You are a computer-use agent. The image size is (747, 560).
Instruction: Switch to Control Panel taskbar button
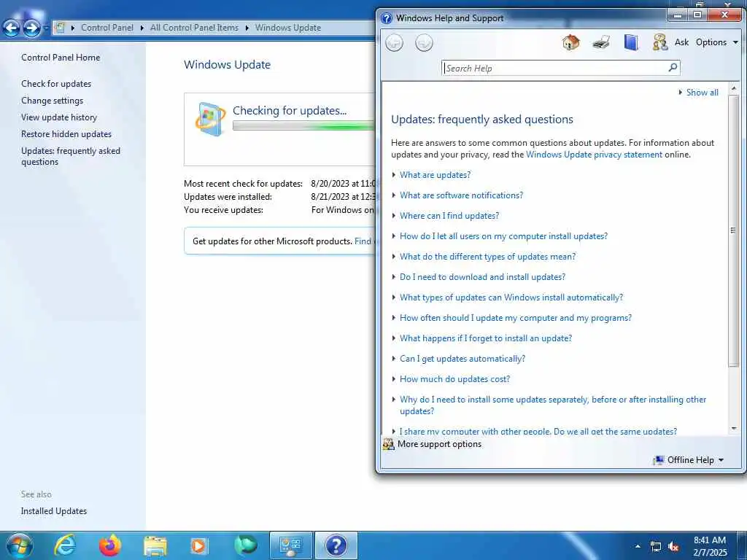point(291,545)
